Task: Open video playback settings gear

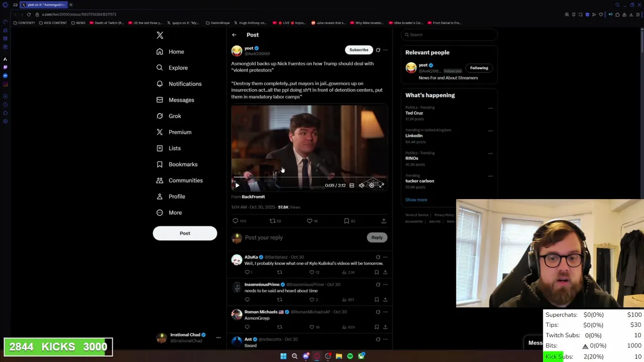Action: [371, 186]
